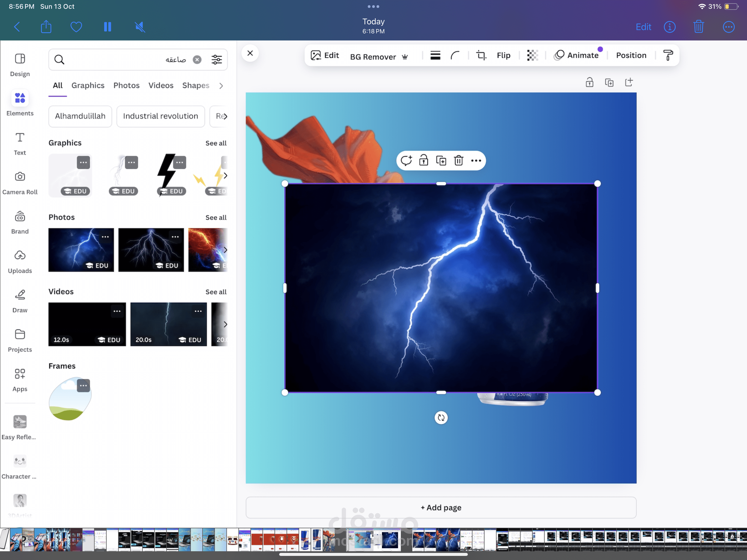Click the Add page button

[x=441, y=507]
